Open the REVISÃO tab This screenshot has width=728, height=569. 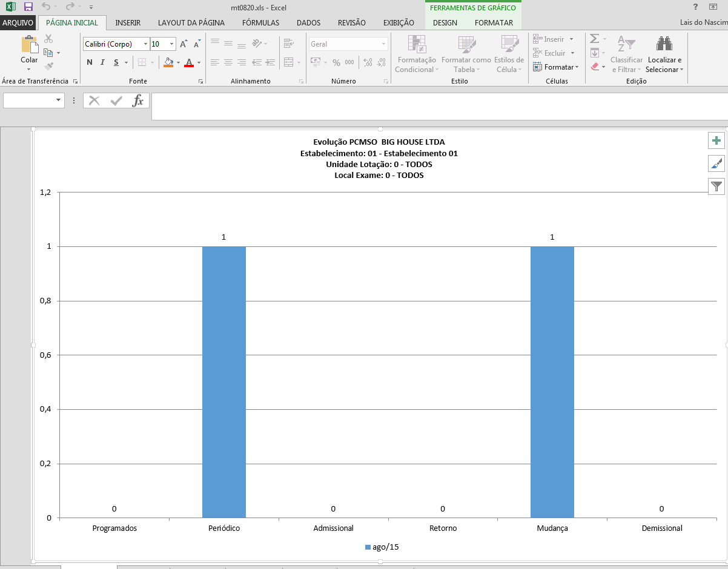352,23
